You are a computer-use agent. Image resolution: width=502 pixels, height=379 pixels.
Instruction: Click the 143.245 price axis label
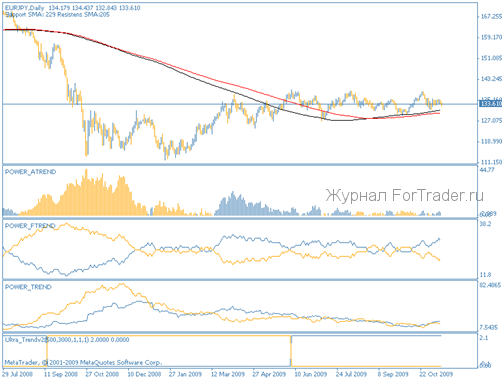click(491, 79)
